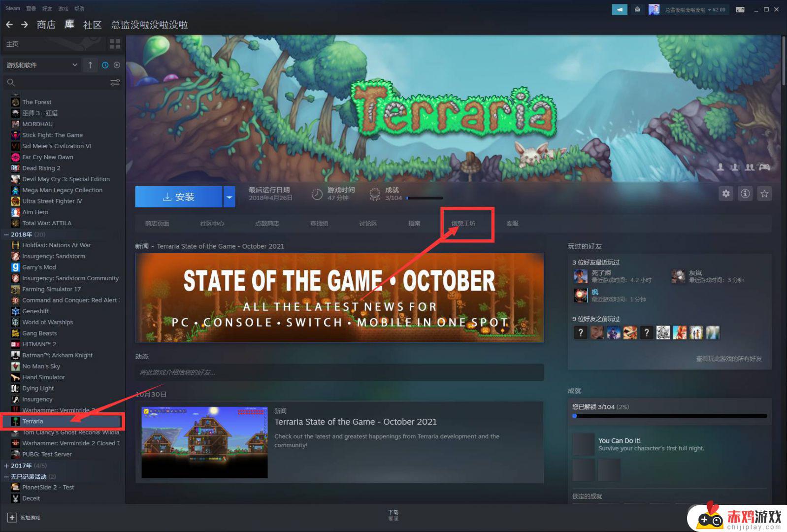Click the single-player icon on banner
This screenshot has width=787, height=532.
[721, 167]
